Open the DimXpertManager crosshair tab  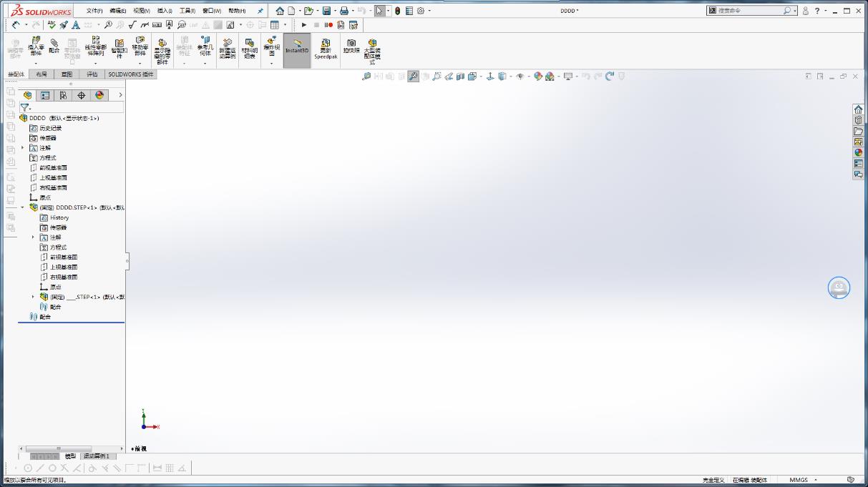pos(81,95)
